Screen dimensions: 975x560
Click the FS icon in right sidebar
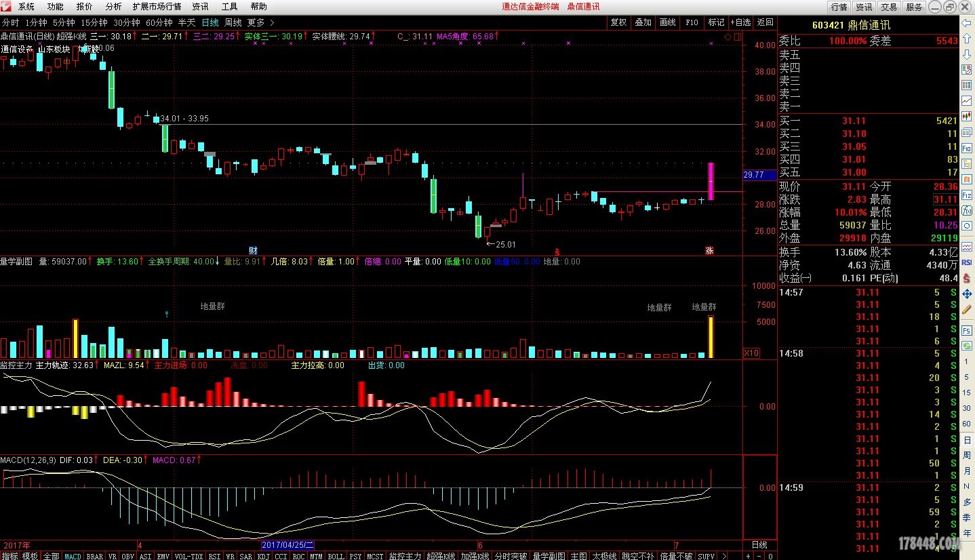[x=967, y=329]
